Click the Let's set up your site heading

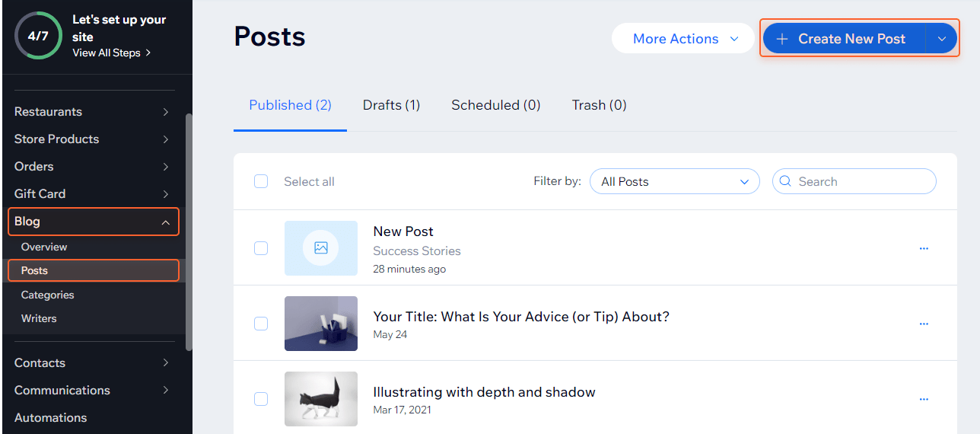[119, 28]
